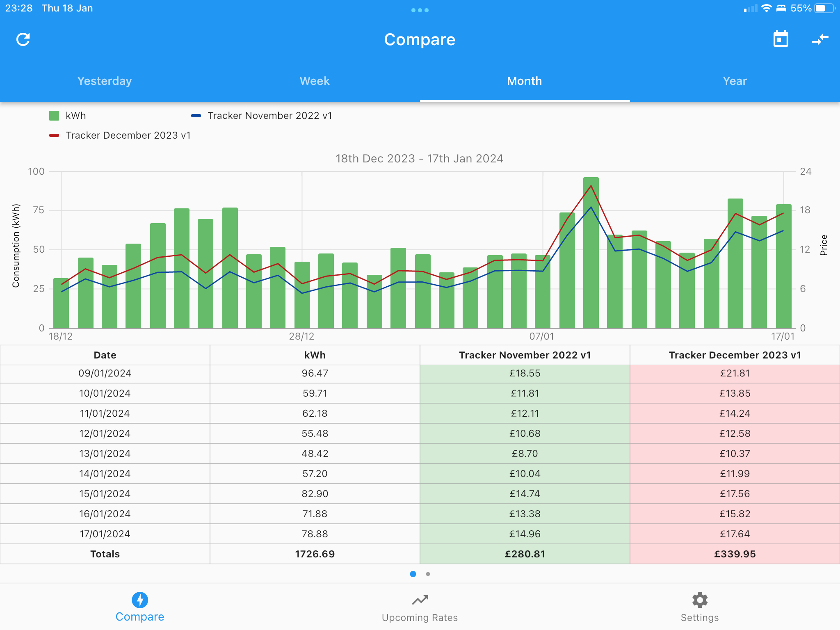The height and width of the screenshot is (630, 840).
Task: Open the calendar date picker icon
Action: tap(781, 39)
